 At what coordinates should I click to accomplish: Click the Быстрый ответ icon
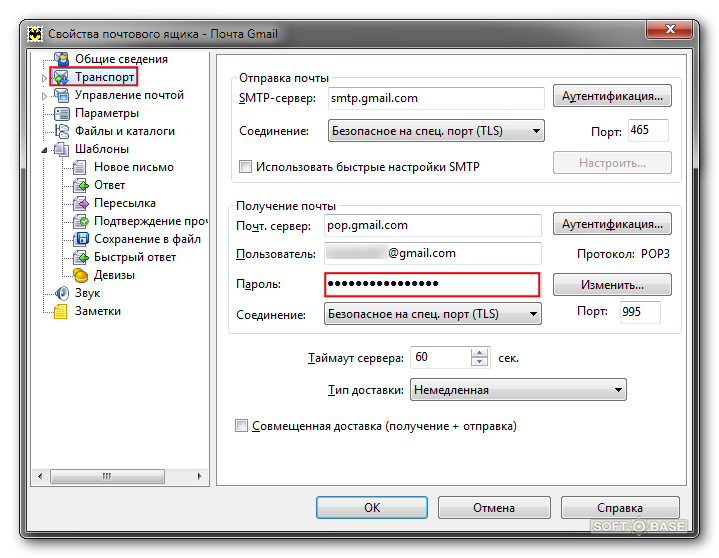pos(81,257)
